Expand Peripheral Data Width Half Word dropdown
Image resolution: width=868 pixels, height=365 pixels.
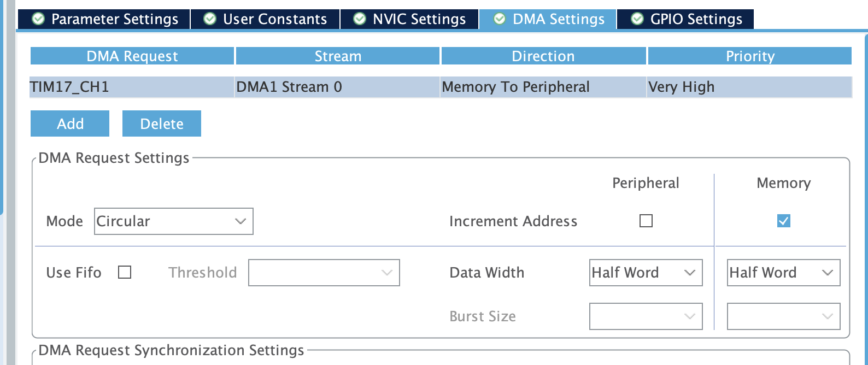point(646,273)
